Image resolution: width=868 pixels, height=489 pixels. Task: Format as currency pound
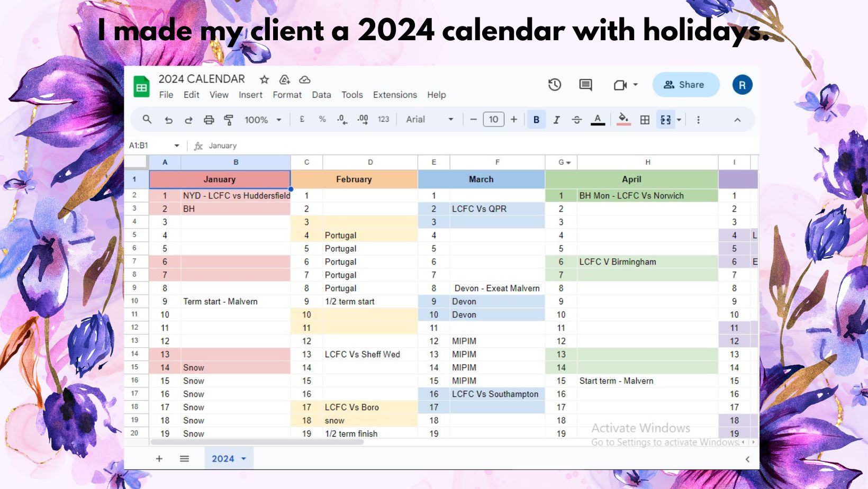point(302,120)
